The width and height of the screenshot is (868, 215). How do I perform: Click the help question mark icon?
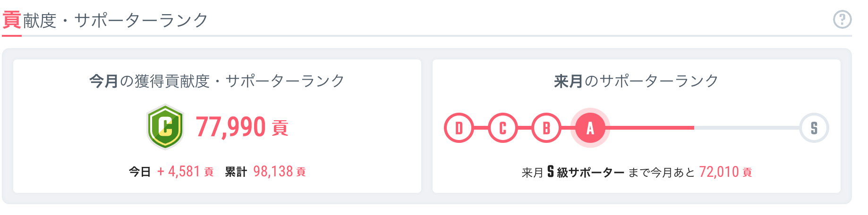tap(842, 20)
